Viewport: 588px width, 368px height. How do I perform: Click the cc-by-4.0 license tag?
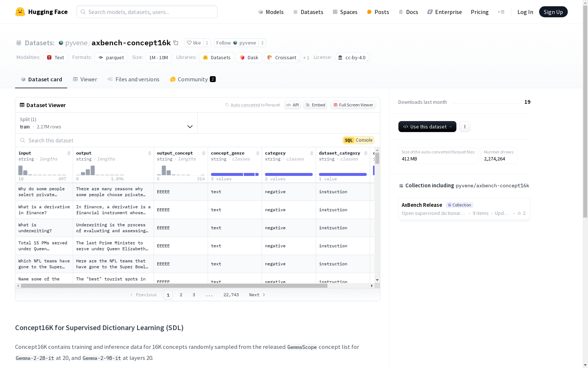(352, 57)
